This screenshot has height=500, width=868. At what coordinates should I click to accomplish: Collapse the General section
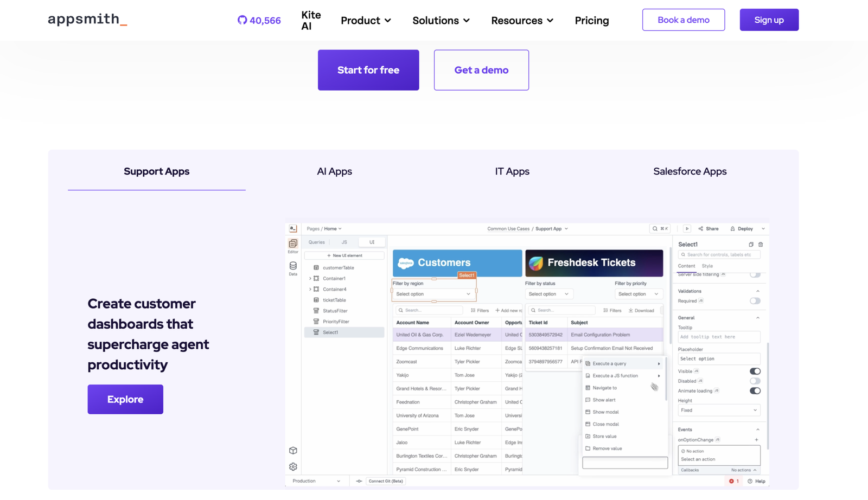758,318
